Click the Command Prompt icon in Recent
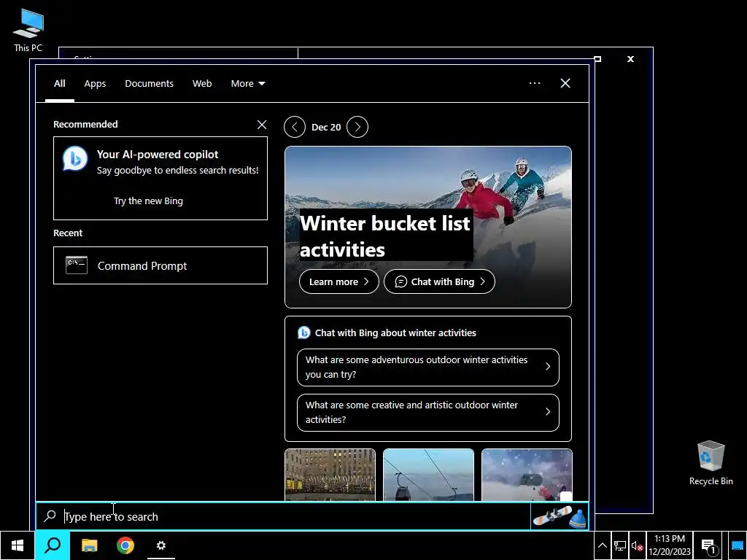 [76, 265]
